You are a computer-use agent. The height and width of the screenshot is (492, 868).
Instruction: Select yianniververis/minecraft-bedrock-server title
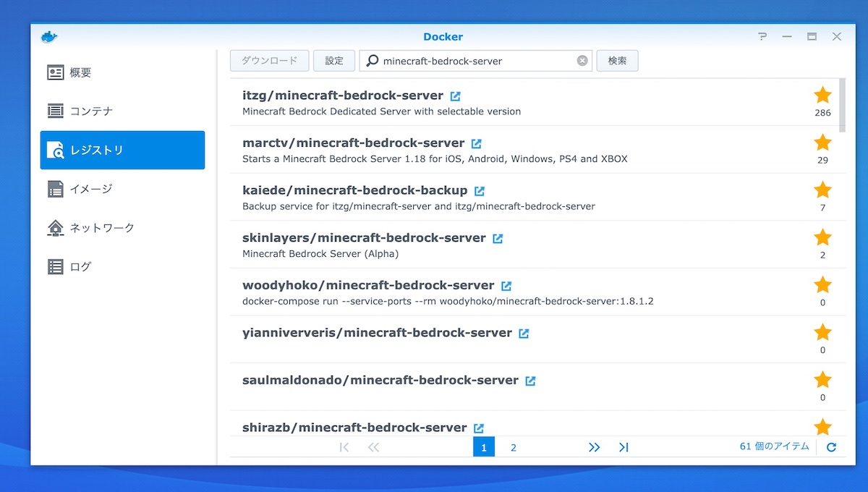[x=377, y=333]
